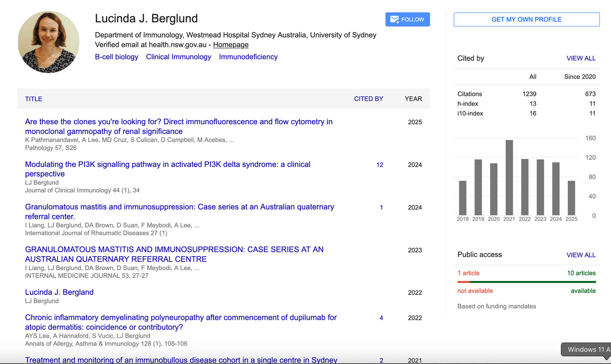The image size is (611, 364).
Task: Select the Immunodeficiency interest tag
Action: 248,57
